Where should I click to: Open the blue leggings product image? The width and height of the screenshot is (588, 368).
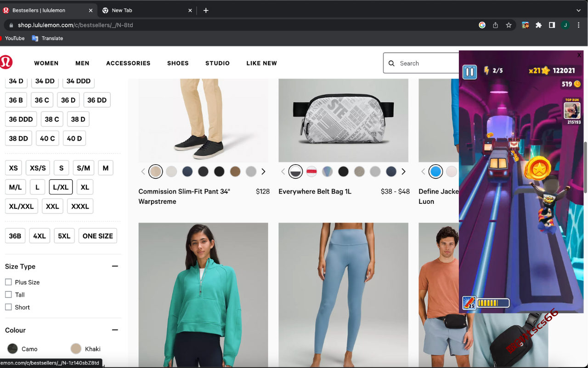(343, 295)
